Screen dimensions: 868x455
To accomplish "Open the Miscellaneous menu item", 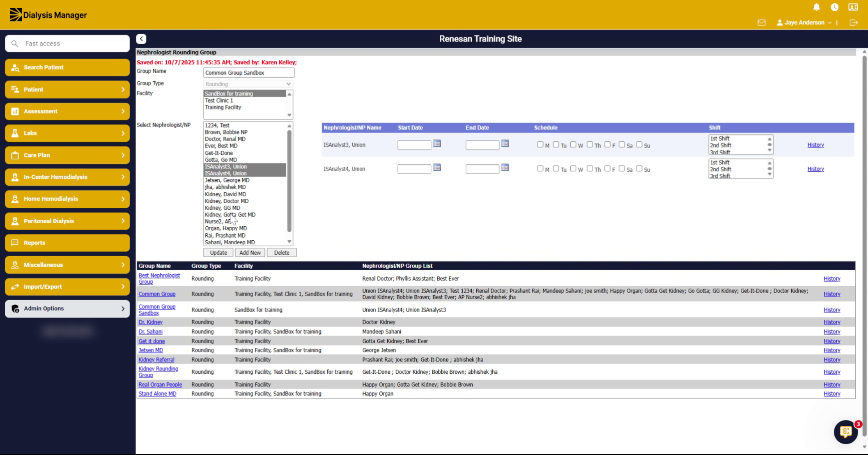I will point(67,265).
